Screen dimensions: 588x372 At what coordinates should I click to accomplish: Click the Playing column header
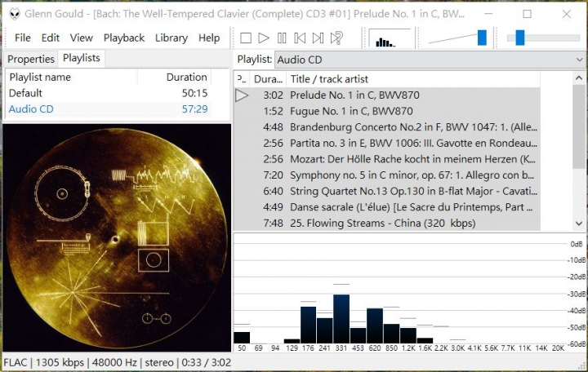(243, 79)
